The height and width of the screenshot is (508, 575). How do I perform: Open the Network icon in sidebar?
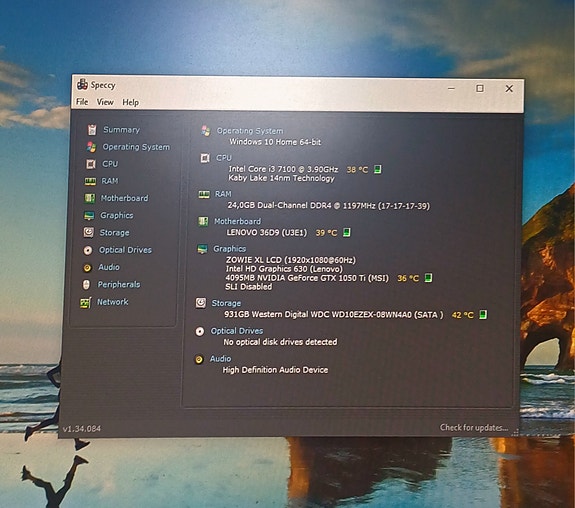click(x=85, y=303)
